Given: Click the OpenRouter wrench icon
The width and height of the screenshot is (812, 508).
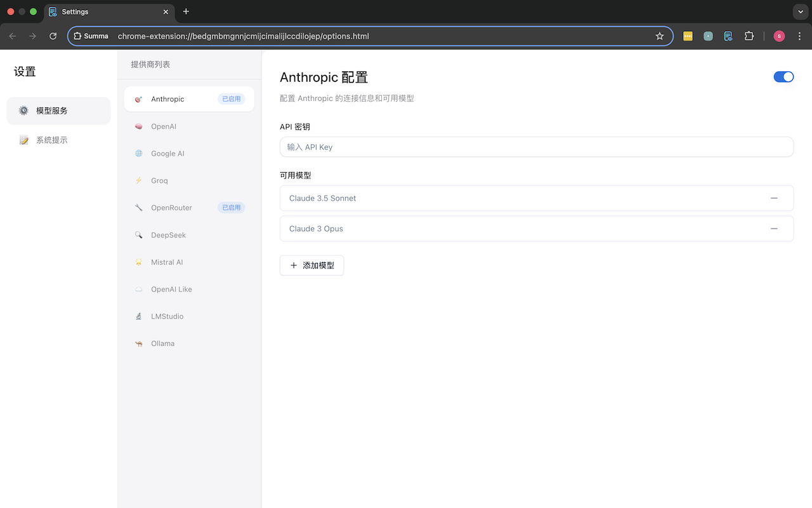Looking at the screenshot, I should click(x=138, y=208).
